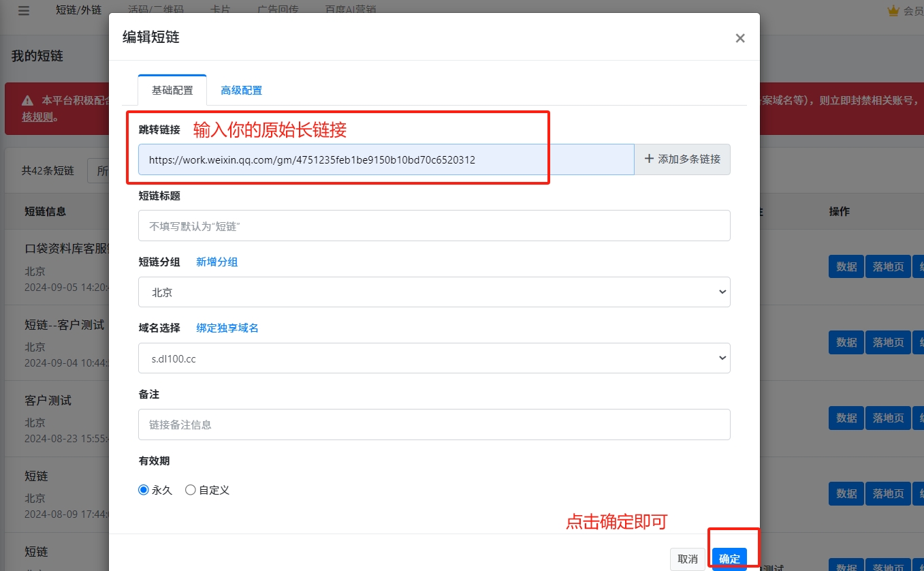This screenshot has width=924, height=571.
Task: Click the hamburger menu icon
Action: click(24, 11)
